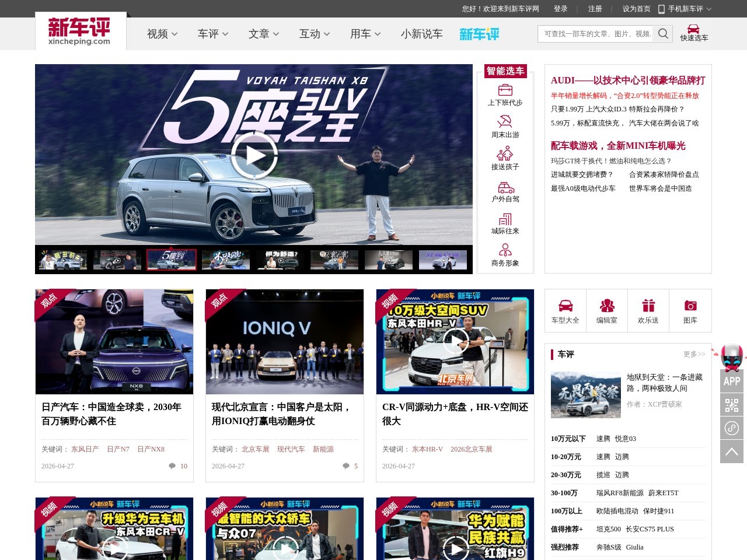This screenshot has height=560, width=747.
Task: Open 车型大全 car icon
Action: point(566,306)
